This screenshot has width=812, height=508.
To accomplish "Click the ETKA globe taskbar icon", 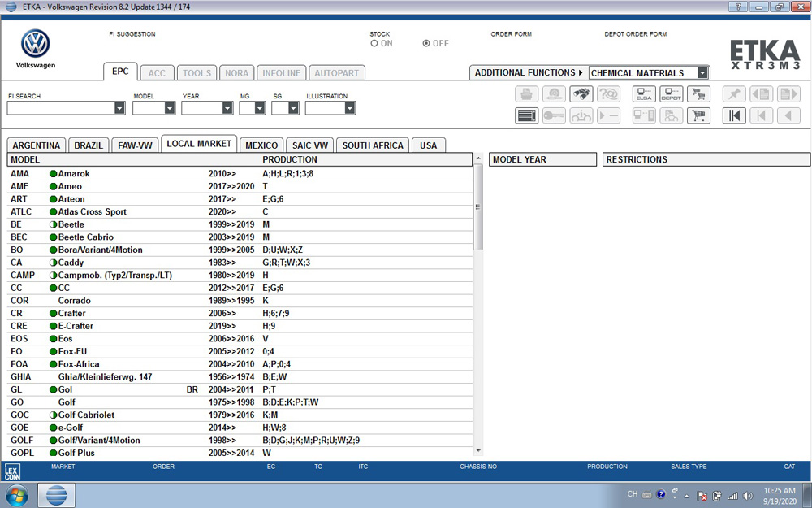I will (x=56, y=495).
